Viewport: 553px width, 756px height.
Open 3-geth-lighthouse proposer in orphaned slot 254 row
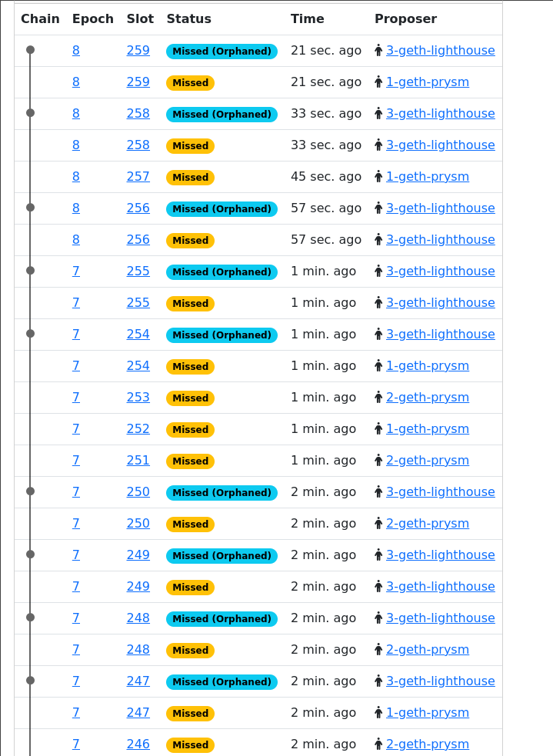tap(440, 334)
